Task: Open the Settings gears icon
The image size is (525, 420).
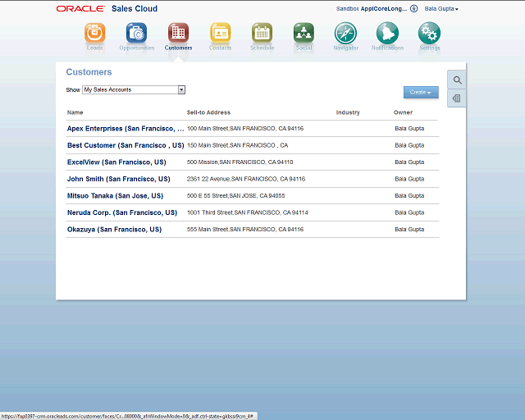Action: [x=429, y=33]
